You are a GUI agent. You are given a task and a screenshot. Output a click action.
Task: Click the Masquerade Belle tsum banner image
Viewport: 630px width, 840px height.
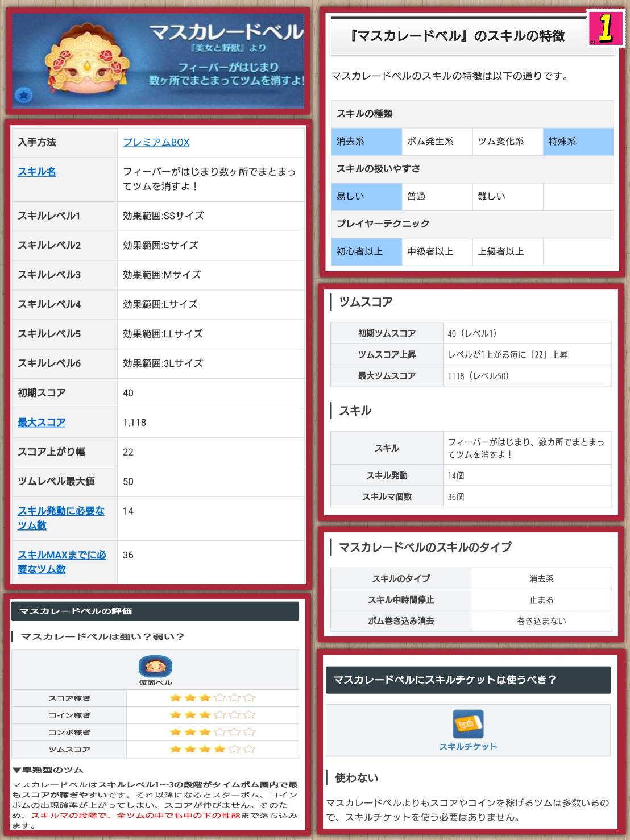[158, 61]
